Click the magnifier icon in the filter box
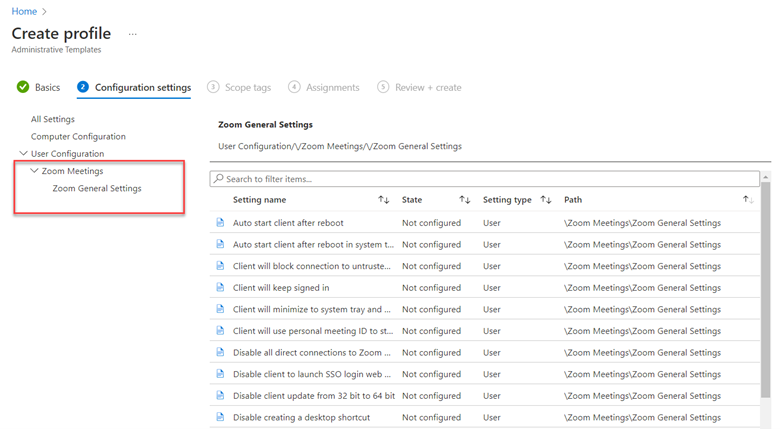 click(x=218, y=179)
